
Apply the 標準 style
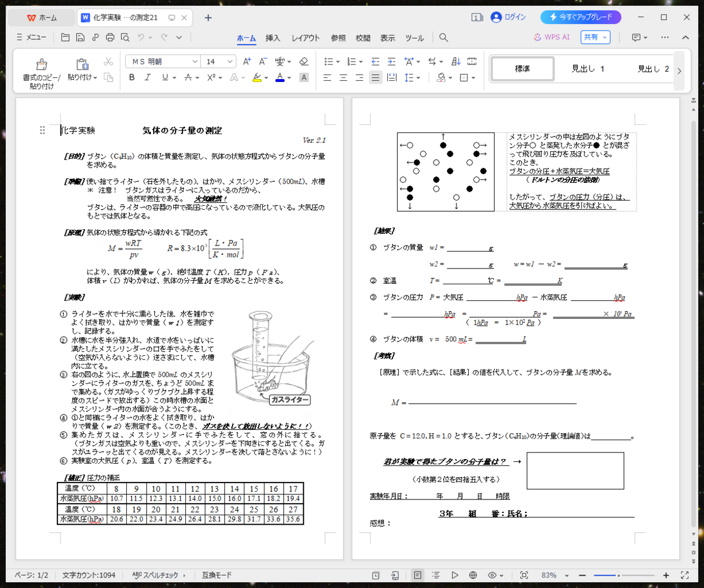(x=522, y=69)
